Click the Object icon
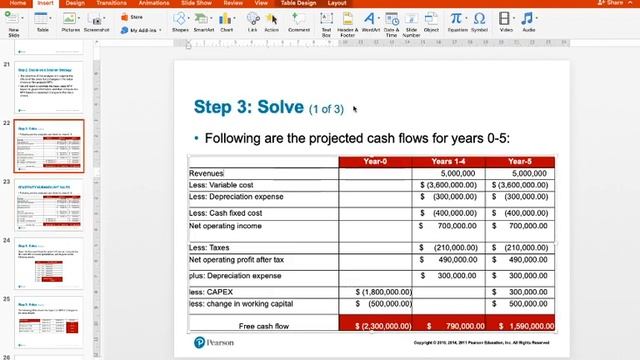 (x=431, y=19)
